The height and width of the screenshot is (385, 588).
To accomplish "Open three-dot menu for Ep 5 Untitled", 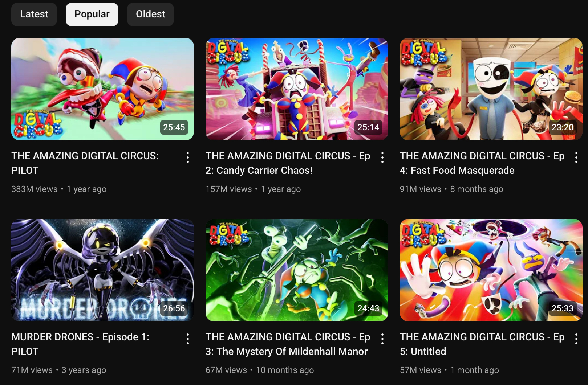I will coord(576,339).
